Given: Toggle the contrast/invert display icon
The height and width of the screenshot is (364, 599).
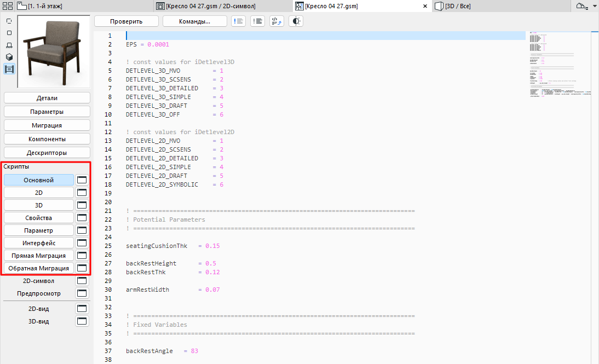Looking at the screenshot, I should (x=296, y=21).
